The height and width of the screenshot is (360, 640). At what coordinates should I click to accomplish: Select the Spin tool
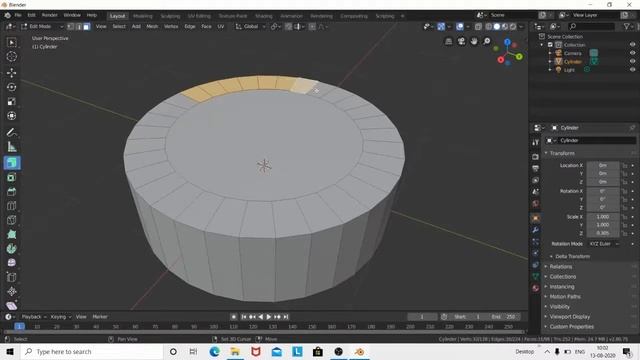point(11,249)
